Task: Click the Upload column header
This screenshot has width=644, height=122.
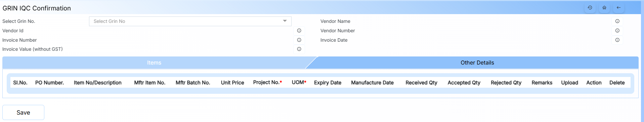Action: click(569, 83)
